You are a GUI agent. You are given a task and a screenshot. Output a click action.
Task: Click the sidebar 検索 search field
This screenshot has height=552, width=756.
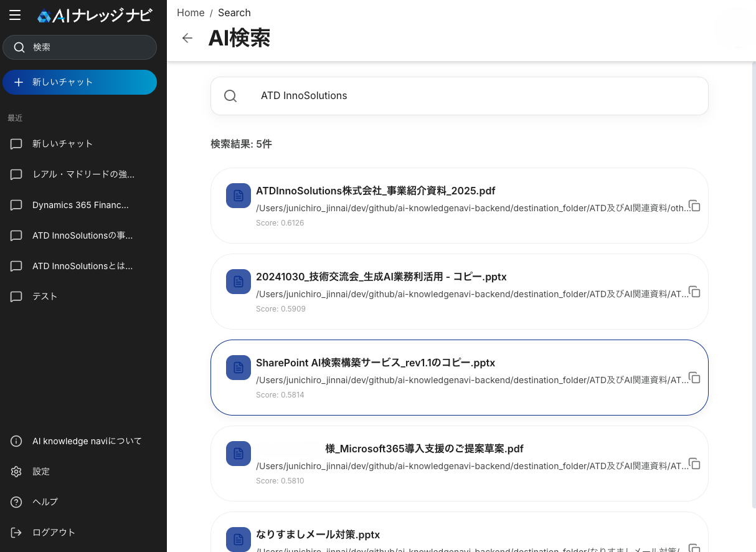pyautogui.click(x=80, y=47)
